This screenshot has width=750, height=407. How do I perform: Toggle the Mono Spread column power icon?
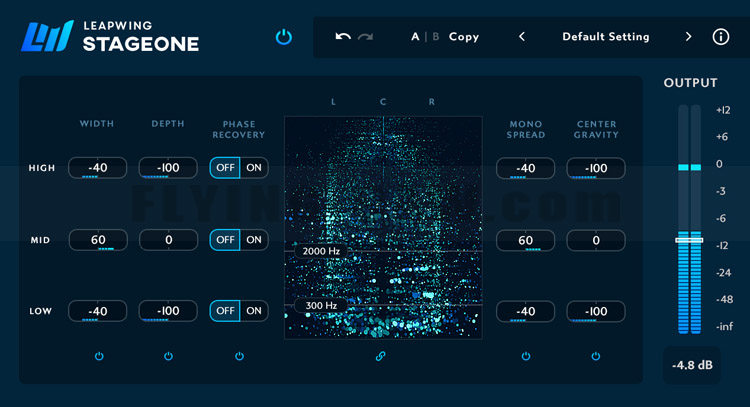pyautogui.click(x=526, y=356)
